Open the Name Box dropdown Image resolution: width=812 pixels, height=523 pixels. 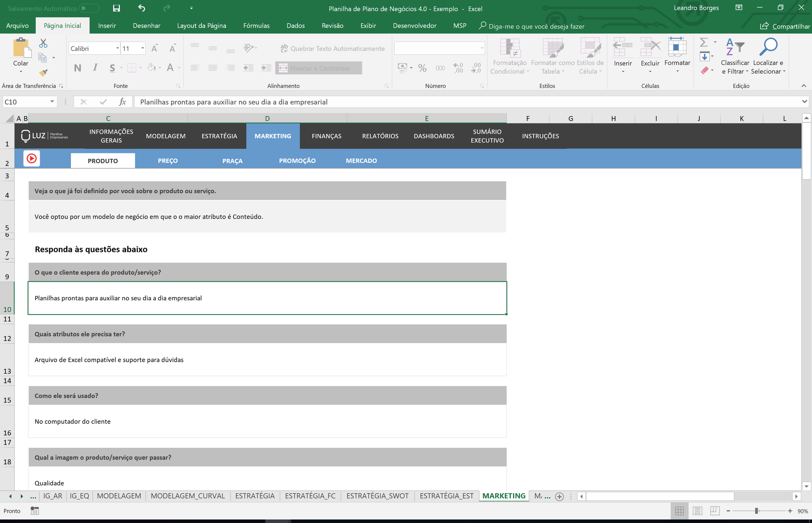pyautogui.click(x=52, y=102)
